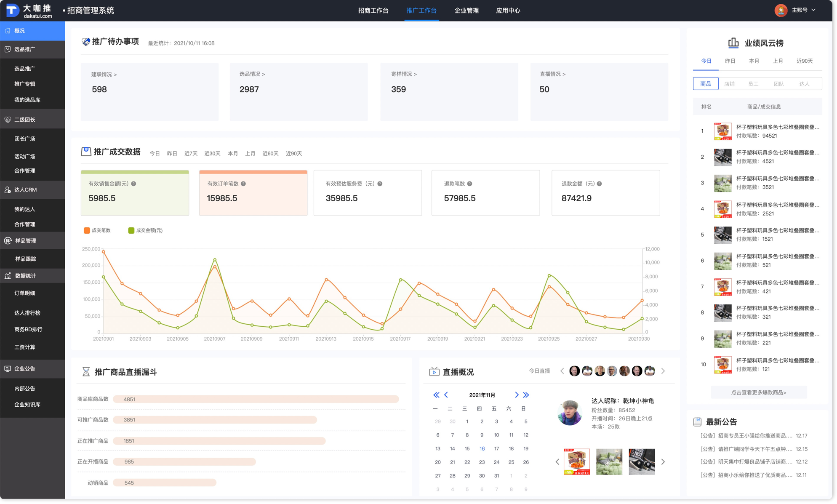Click the 样品管理 sidebar icon
The image size is (837, 504).
(8, 241)
